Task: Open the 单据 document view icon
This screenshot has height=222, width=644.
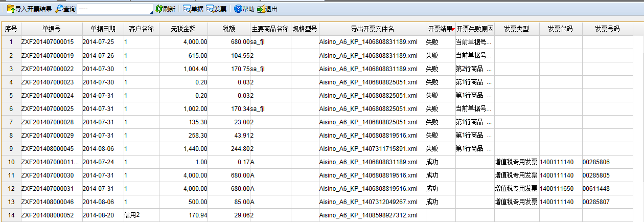Action: 187,9
